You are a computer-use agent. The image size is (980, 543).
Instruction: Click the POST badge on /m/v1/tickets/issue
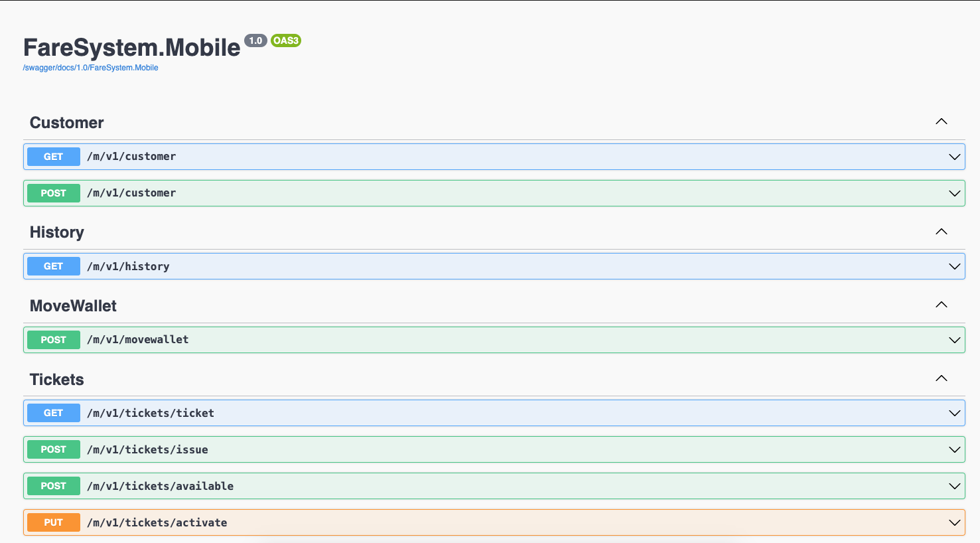(x=53, y=449)
